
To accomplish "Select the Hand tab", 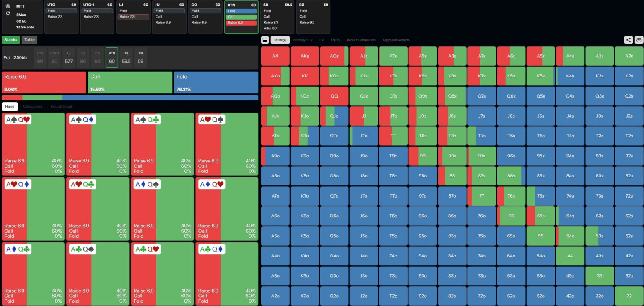I will coord(10,106).
